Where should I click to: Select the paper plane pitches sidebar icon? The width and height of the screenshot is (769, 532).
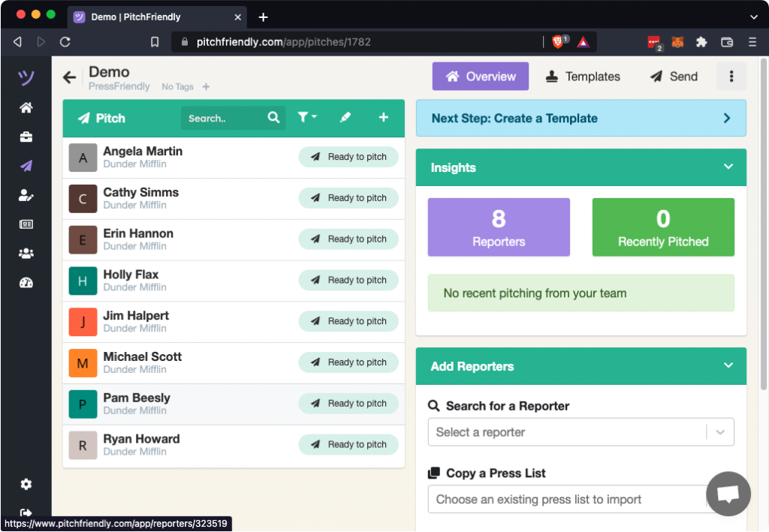[x=26, y=166]
